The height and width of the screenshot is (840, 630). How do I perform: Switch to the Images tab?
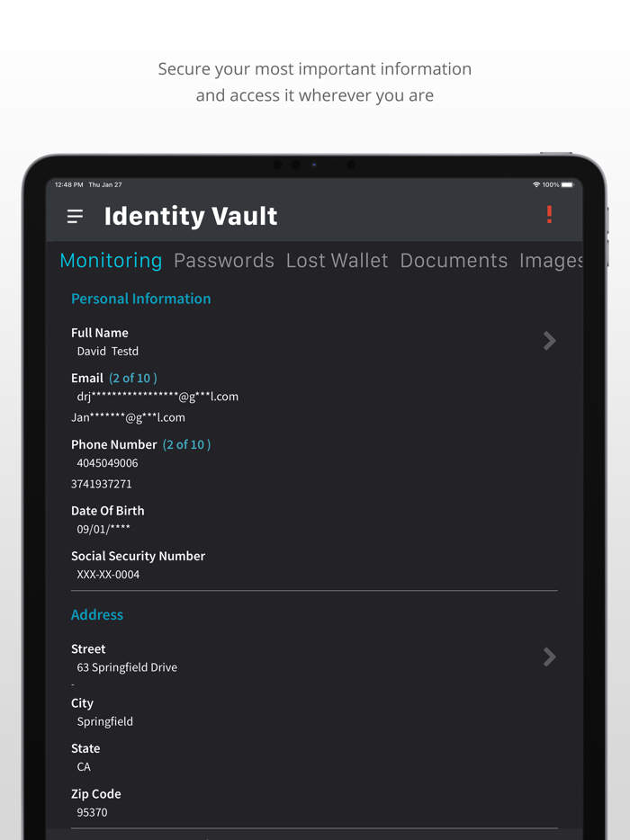point(551,261)
